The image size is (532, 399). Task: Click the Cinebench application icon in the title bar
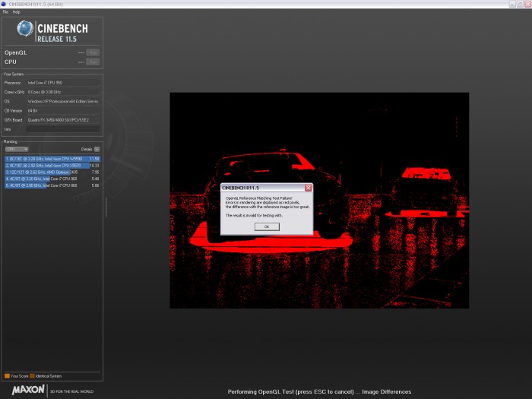[3, 4]
